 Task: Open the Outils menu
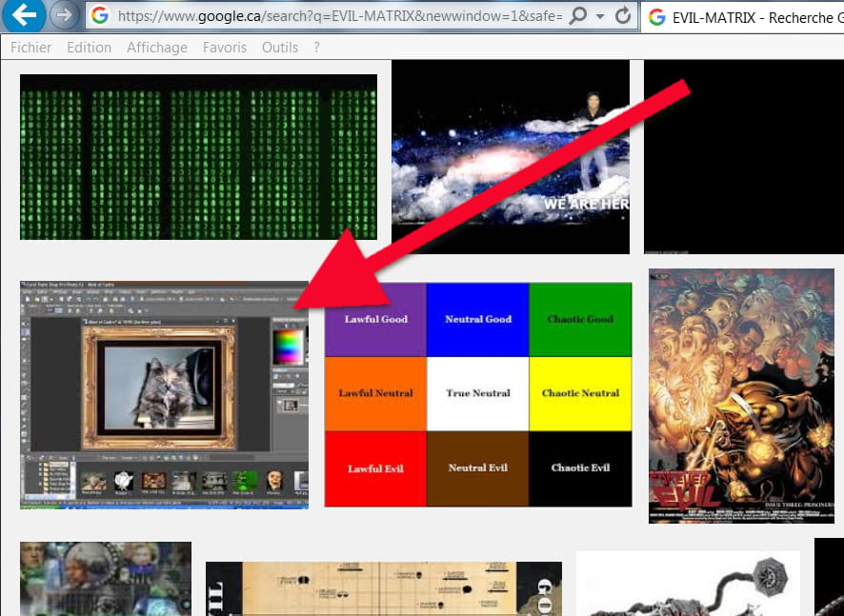click(x=280, y=47)
